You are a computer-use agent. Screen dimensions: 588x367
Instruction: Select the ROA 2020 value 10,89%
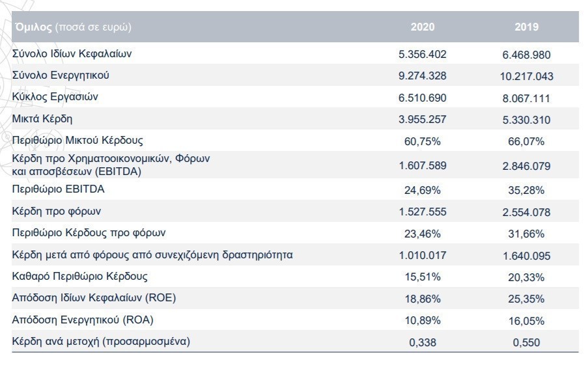tap(422, 321)
